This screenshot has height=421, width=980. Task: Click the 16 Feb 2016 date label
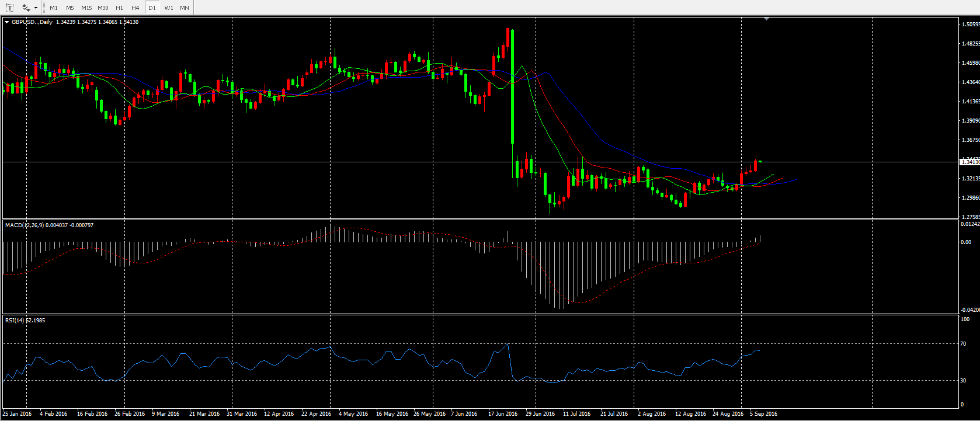(92, 413)
